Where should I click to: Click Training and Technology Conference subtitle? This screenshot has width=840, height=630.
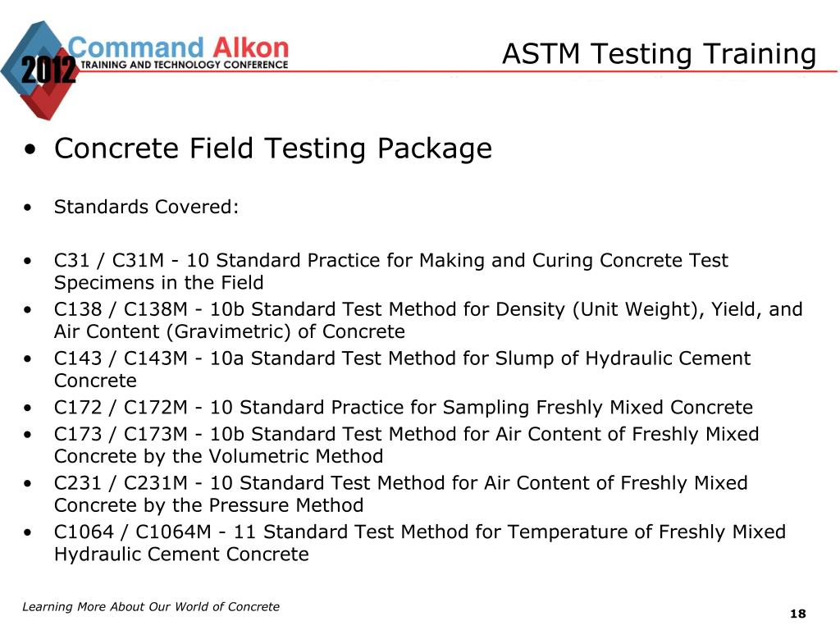click(185, 65)
